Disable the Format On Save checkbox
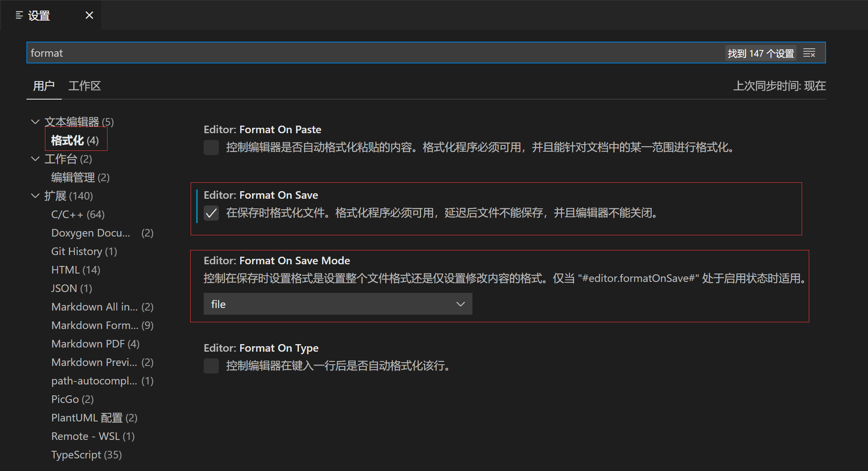This screenshot has height=471, width=868. pos(211,213)
